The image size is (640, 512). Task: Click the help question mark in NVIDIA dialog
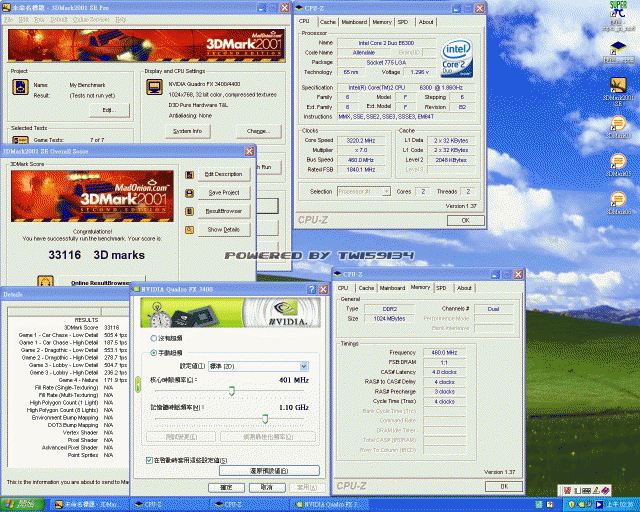click(x=311, y=289)
